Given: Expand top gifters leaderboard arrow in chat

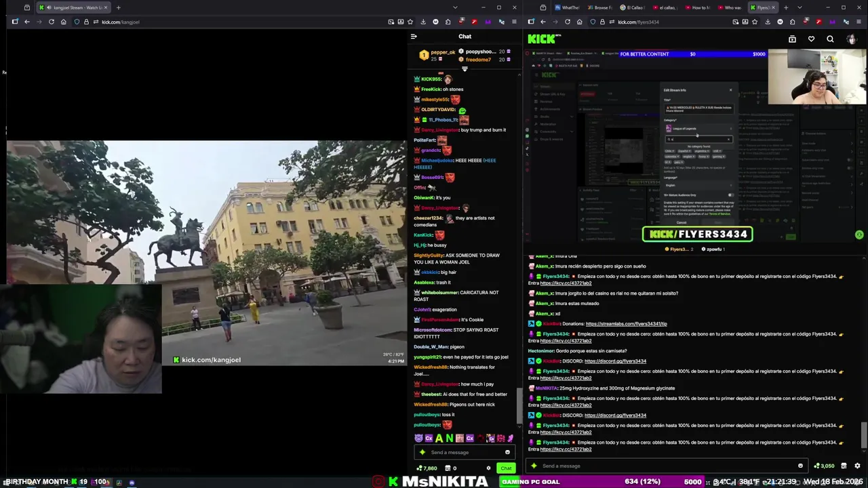Looking at the screenshot, I should (x=465, y=68).
